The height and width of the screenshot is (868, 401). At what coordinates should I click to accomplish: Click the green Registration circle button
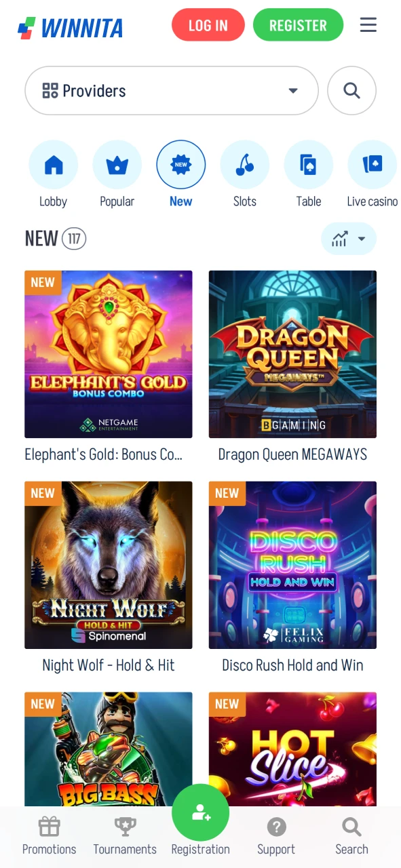click(x=201, y=812)
